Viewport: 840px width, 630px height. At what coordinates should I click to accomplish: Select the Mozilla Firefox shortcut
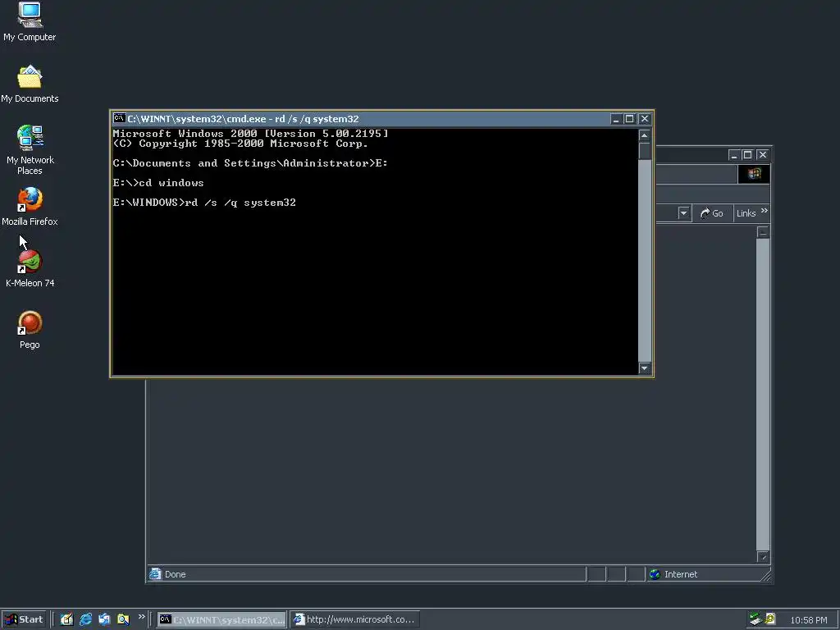coord(30,206)
